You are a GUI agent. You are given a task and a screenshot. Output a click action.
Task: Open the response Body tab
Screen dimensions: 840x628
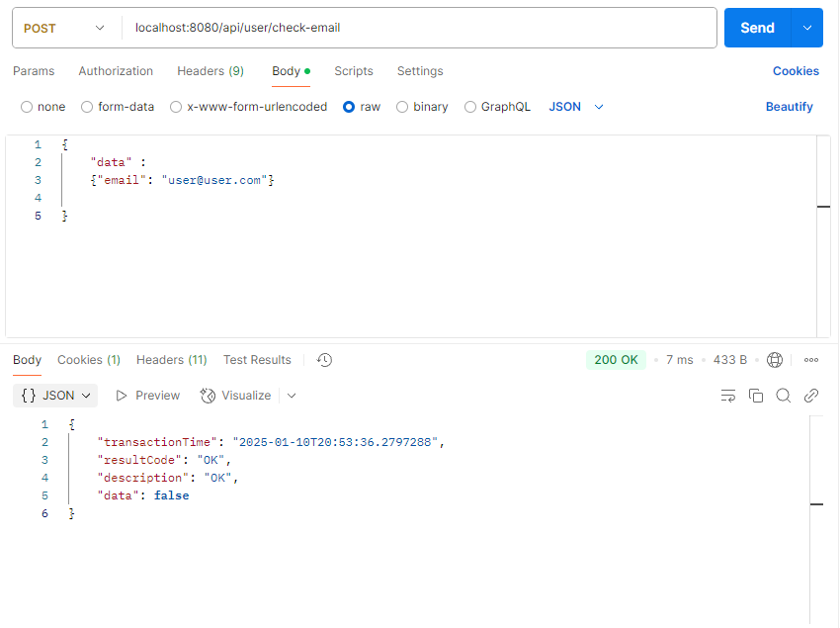click(x=28, y=360)
